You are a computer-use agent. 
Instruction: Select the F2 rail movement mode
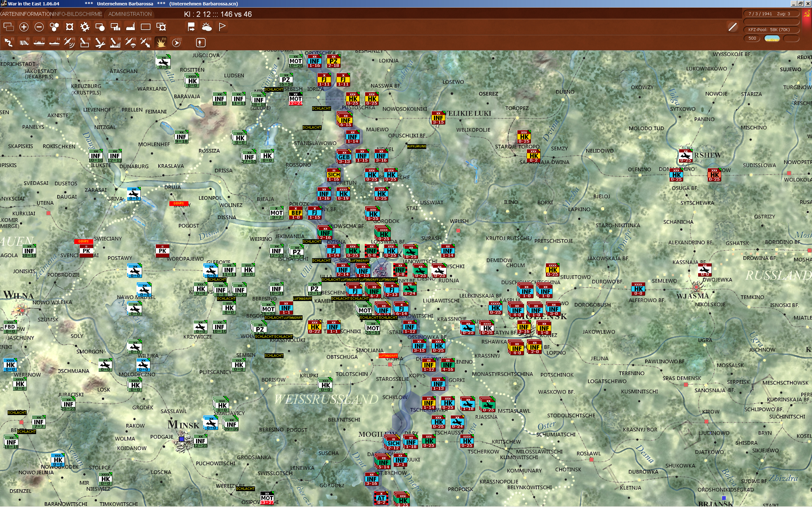pos(24,42)
